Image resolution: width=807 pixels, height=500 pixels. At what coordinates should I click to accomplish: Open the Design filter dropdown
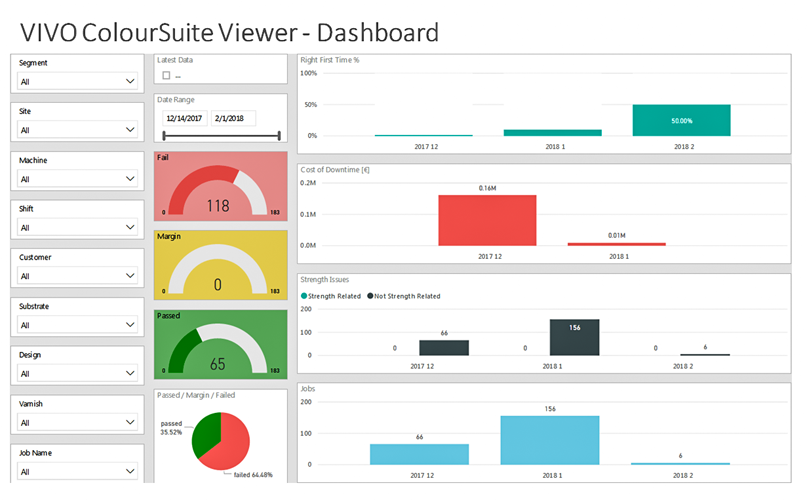click(x=77, y=374)
